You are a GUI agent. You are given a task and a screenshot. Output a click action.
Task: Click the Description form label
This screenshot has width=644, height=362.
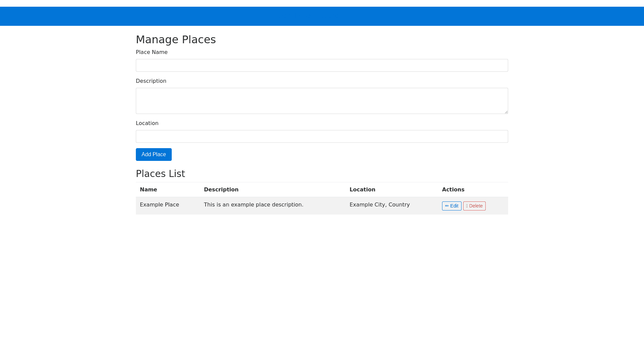point(151,81)
